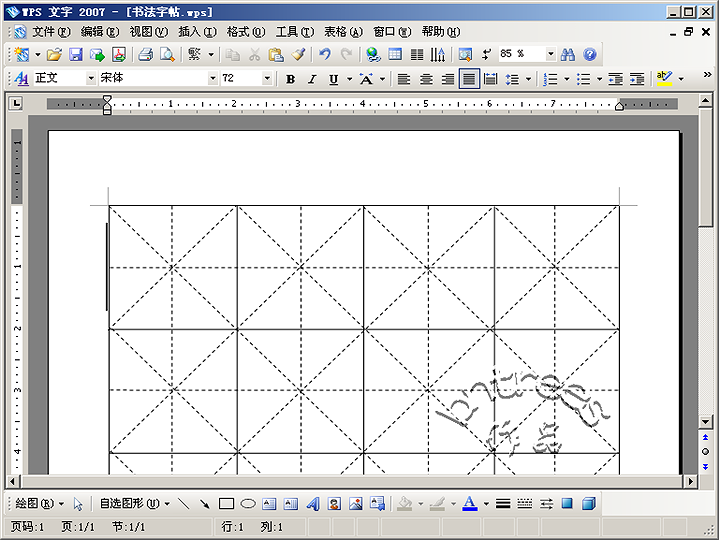Click the tab selector at ruler corner
Screen dimensions: 719x540
tap(16, 104)
